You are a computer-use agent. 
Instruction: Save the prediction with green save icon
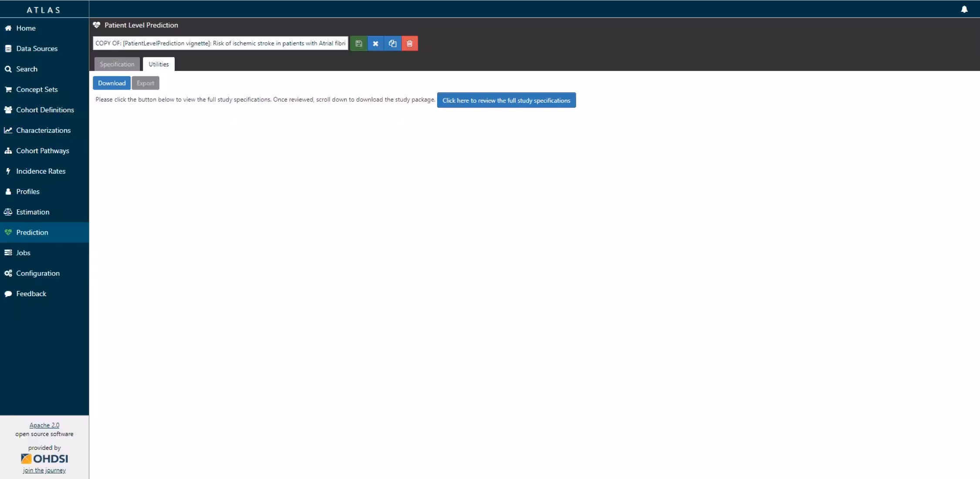coord(358,44)
